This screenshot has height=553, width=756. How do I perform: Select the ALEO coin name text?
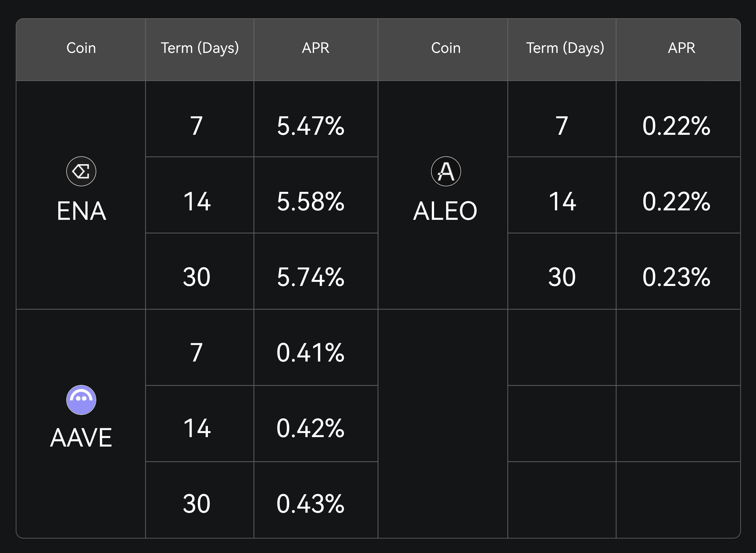pos(445,211)
